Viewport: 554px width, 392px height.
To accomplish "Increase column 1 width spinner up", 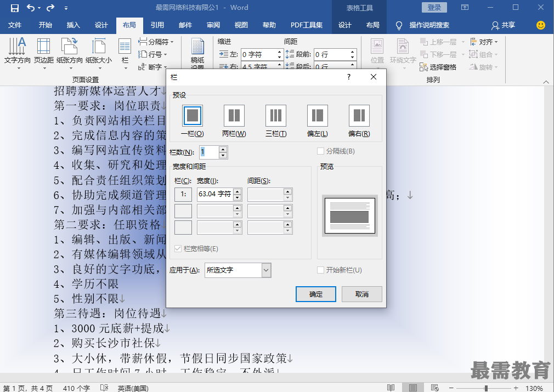I will pos(238,191).
